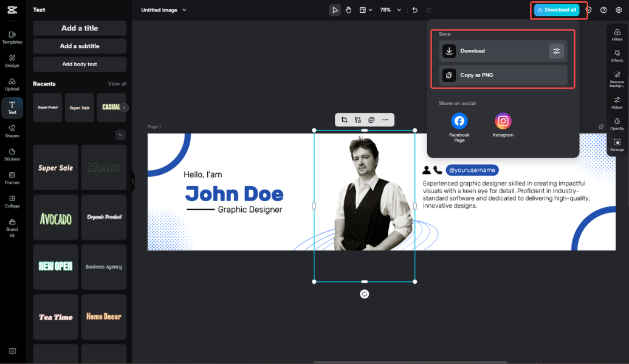This screenshot has height=364, width=629.
Task: Click the Undo arrow
Action: pyautogui.click(x=416, y=10)
